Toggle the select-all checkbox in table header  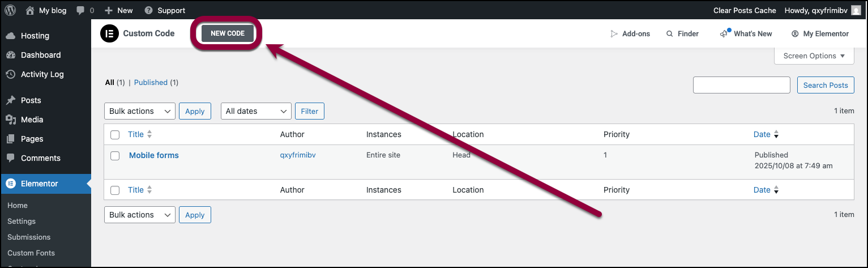click(115, 135)
